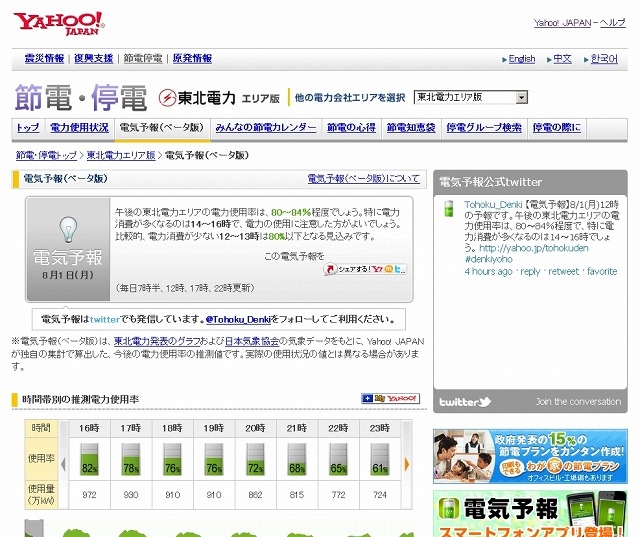Image resolution: width=640 pixels, height=537 pixels.
Task: Open the みんなの節電カレンダー tab
Action: [266, 128]
